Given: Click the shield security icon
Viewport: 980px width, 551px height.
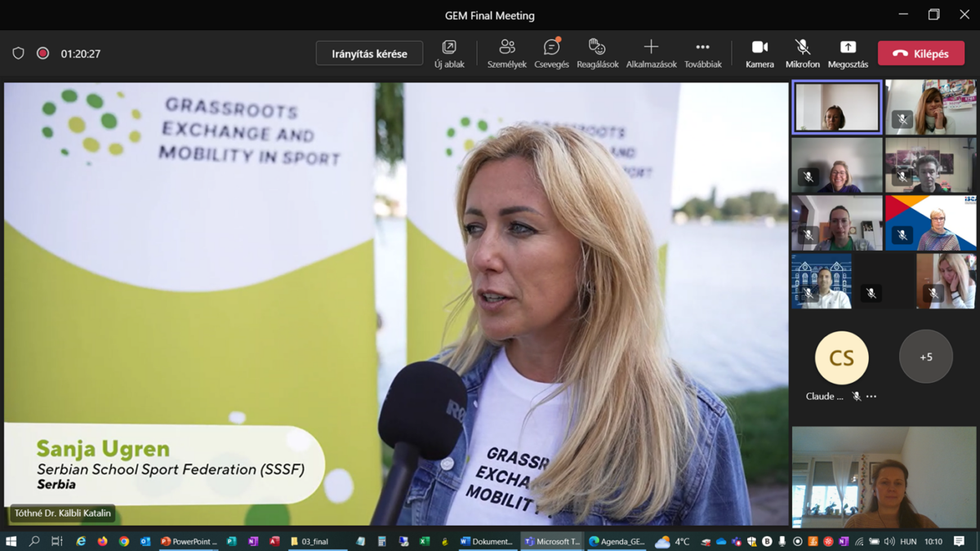Looking at the screenshot, I should coord(18,53).
